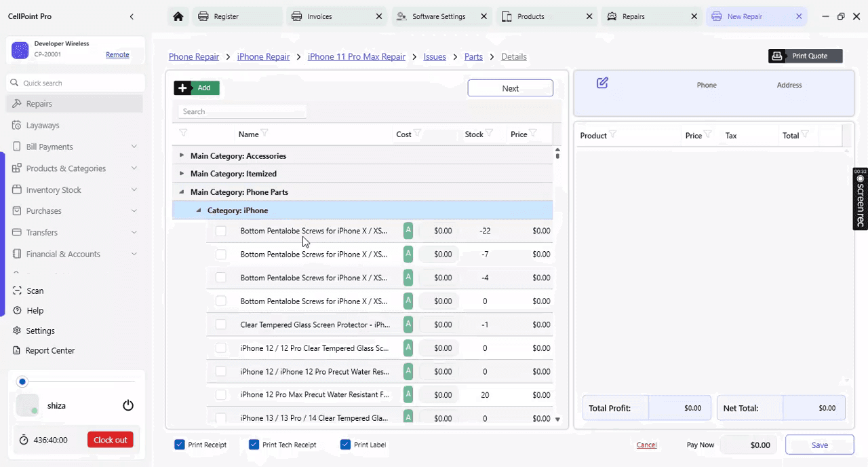Image resolution: width=868 pixels, height=467 pixels.
Task: Click the slider handle above shiza
Action: point(22,381)
